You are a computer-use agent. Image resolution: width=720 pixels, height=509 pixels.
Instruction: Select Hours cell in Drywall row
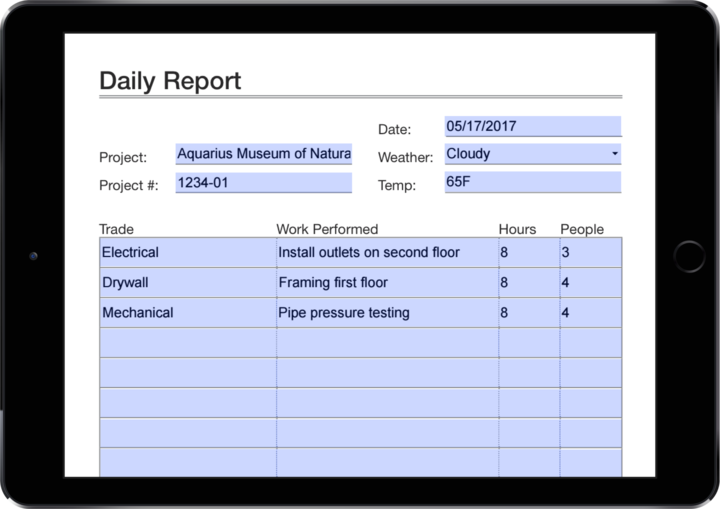[528, 283]
